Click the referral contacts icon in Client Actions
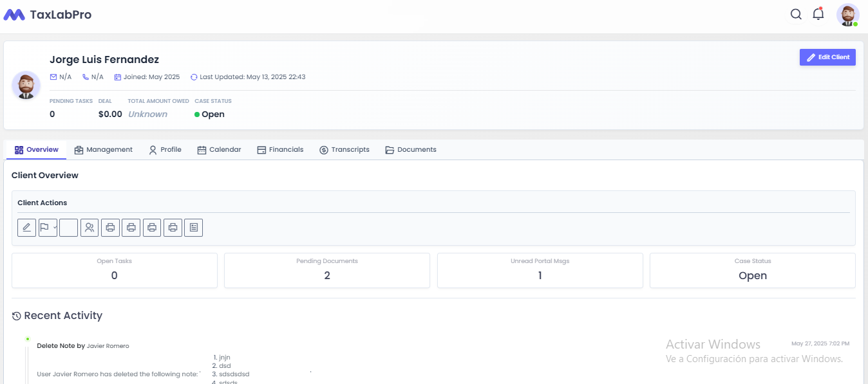This screenshot has width=868, height=384. pyautogui.click(x=89, y=227)
